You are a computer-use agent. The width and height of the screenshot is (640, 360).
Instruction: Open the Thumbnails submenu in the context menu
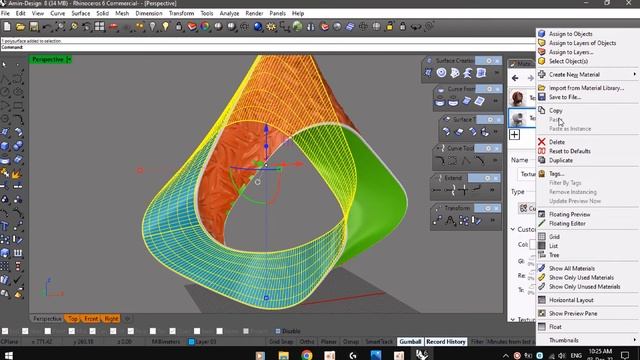click(x=587, y=340)
